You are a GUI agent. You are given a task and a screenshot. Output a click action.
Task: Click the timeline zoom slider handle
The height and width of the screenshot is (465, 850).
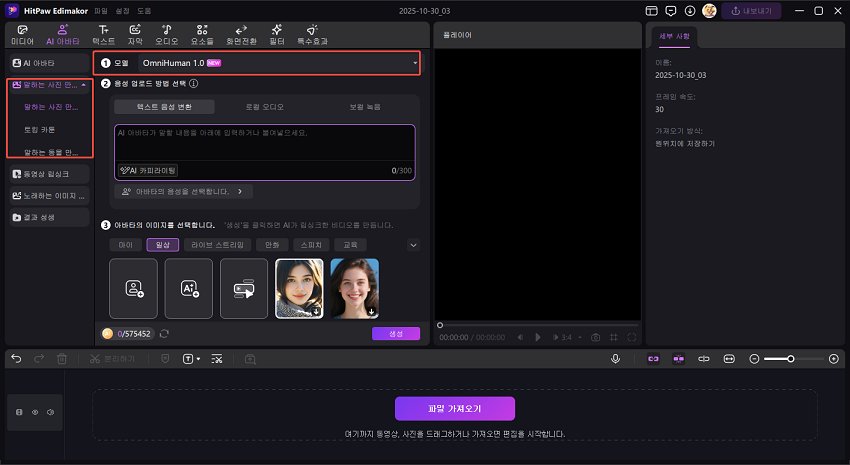click(x=791, y=359)
